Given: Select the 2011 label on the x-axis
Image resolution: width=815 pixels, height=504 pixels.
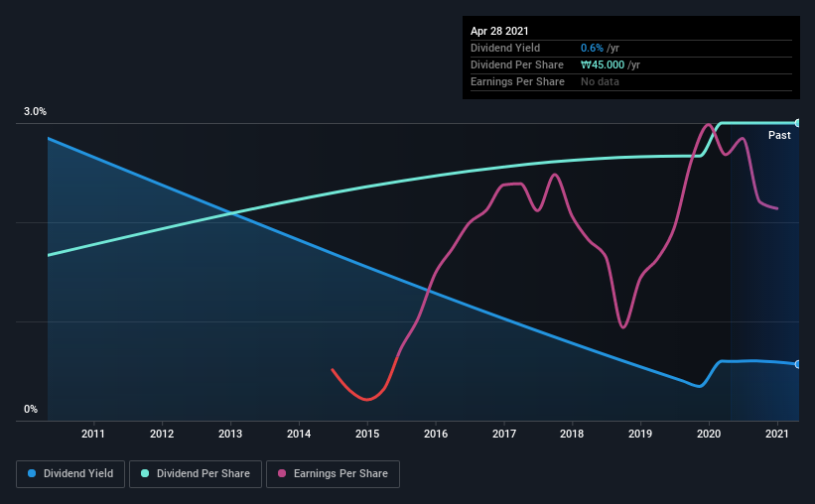Looking at the screenshot, I should pyautogui.click(x=93, y=434).
